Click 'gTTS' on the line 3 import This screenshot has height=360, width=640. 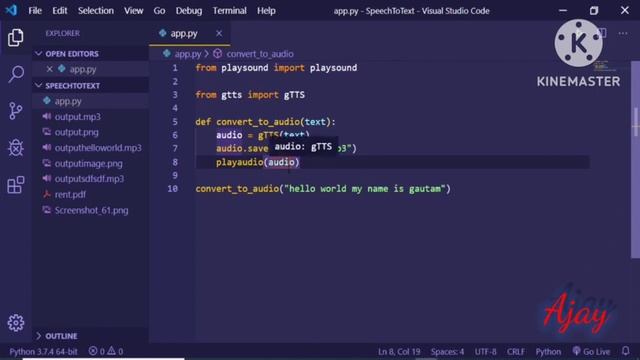coord(294,95)
